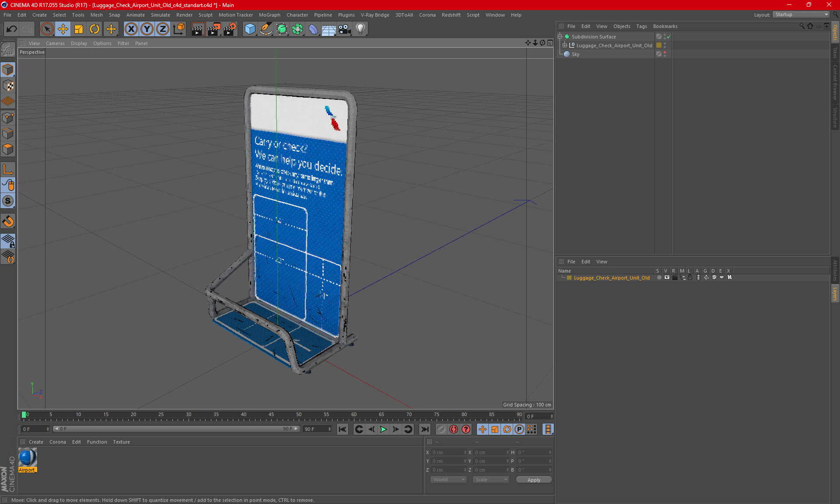Add Subdivision Surface generator icon
840x504 pixels.
[x=282, y=29]
